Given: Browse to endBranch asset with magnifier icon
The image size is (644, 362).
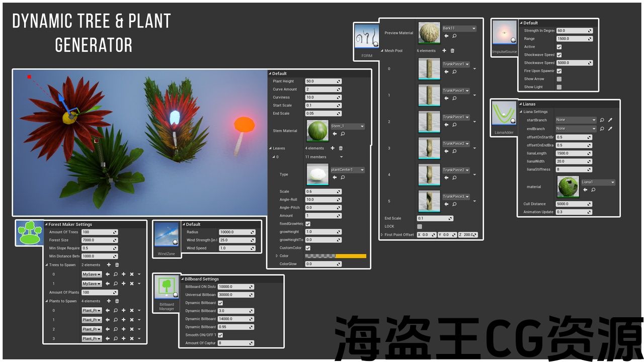Looking at the screenshot, I should [x=602, y=129].
